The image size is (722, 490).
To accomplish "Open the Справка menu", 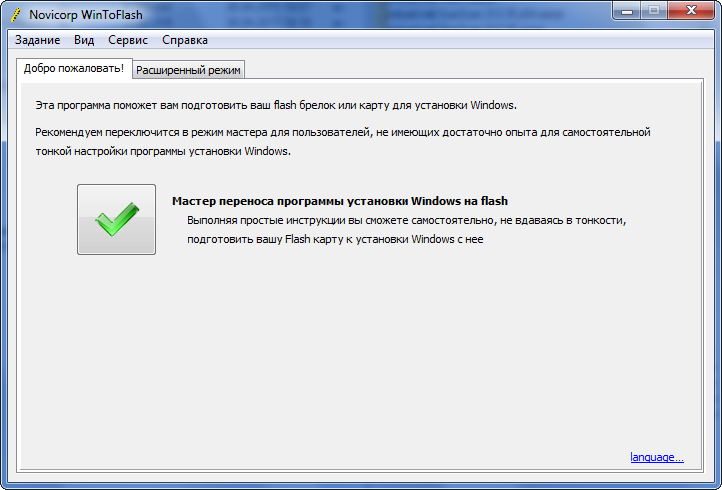I will (185, 40).
